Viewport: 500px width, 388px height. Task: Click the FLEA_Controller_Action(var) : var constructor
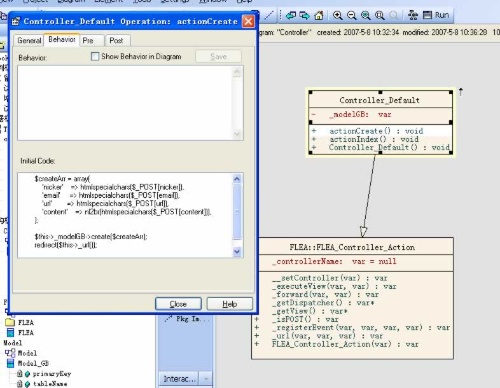point(345,344)
